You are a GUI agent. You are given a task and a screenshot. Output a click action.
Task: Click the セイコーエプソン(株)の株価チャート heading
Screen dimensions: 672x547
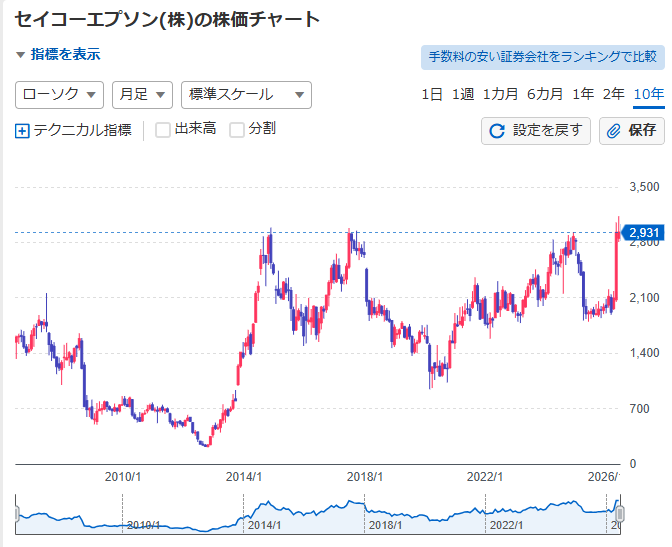click(168, 19)
